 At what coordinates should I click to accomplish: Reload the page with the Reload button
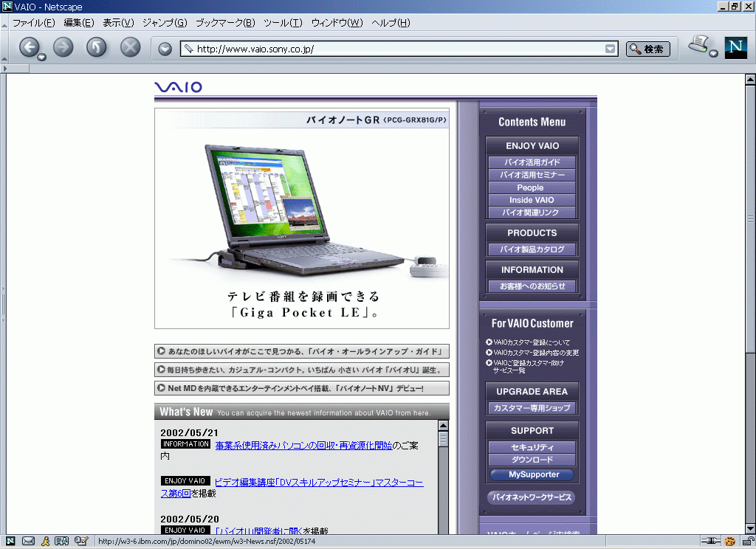(97, 47)
